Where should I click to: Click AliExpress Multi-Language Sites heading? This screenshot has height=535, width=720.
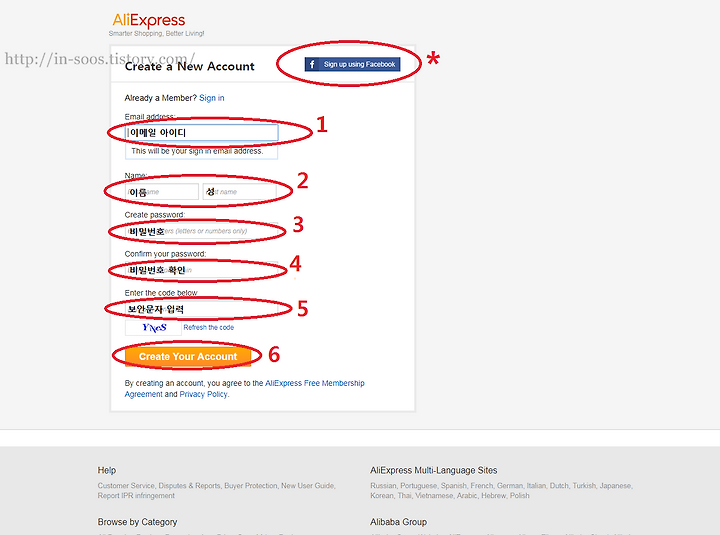click(434, 470)
